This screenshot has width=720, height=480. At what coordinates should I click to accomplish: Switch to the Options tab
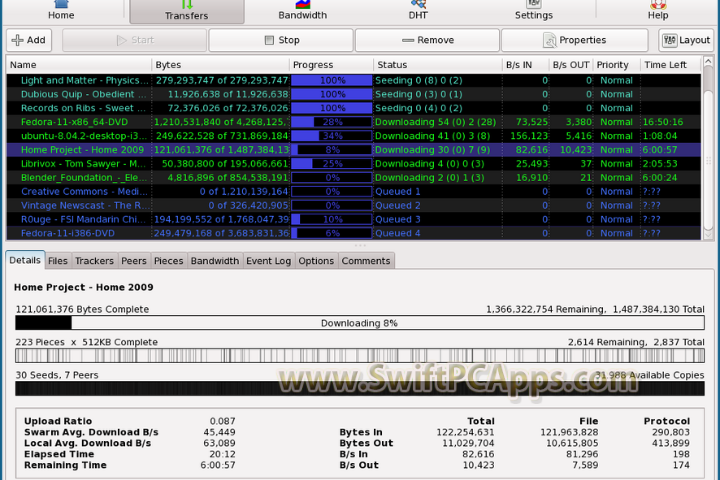[316, 261]
